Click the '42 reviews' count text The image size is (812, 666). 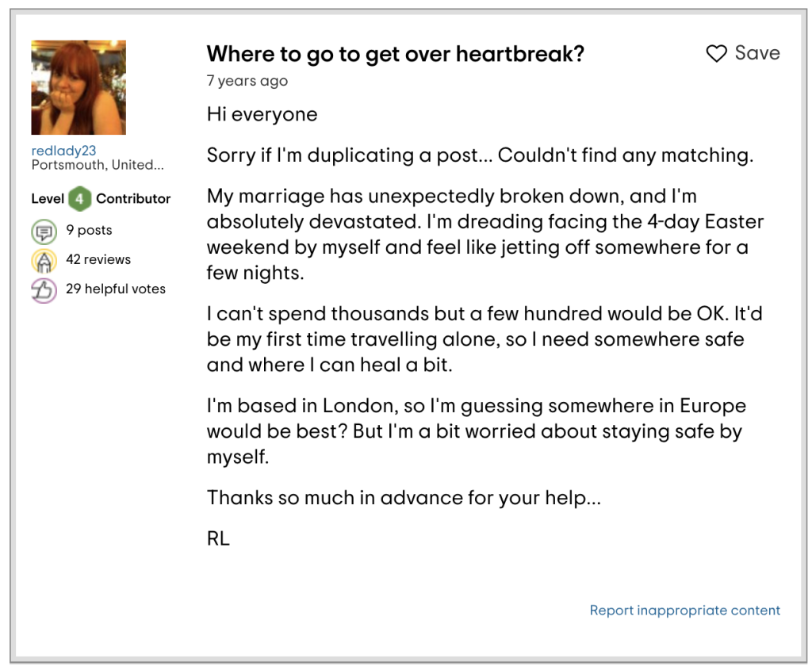coord(98,259)
